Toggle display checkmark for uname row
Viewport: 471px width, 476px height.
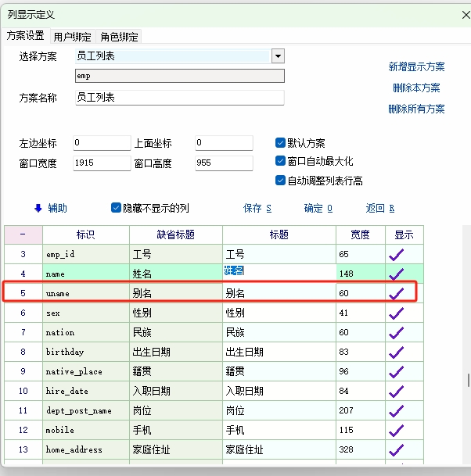(397, 293)
